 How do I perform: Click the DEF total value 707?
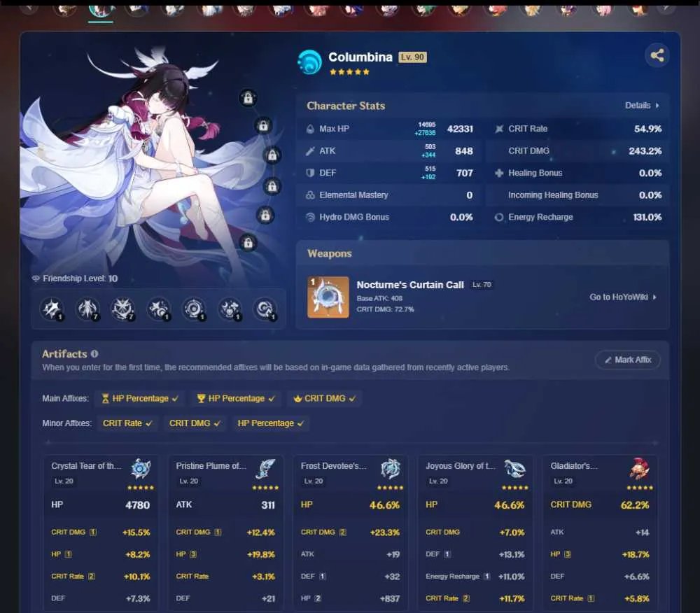pyautogui.click(x=464, y=173)
